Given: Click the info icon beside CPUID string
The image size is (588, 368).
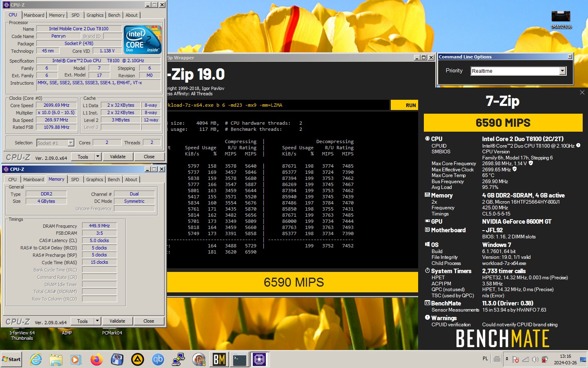Looking at the screenshot, I should tap(578, 145).
